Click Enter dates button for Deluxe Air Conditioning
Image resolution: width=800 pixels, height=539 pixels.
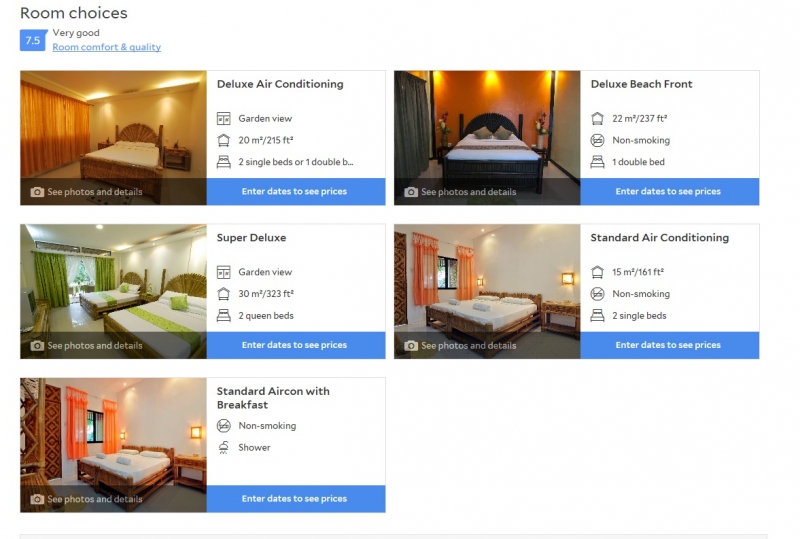tap(296, 191)
